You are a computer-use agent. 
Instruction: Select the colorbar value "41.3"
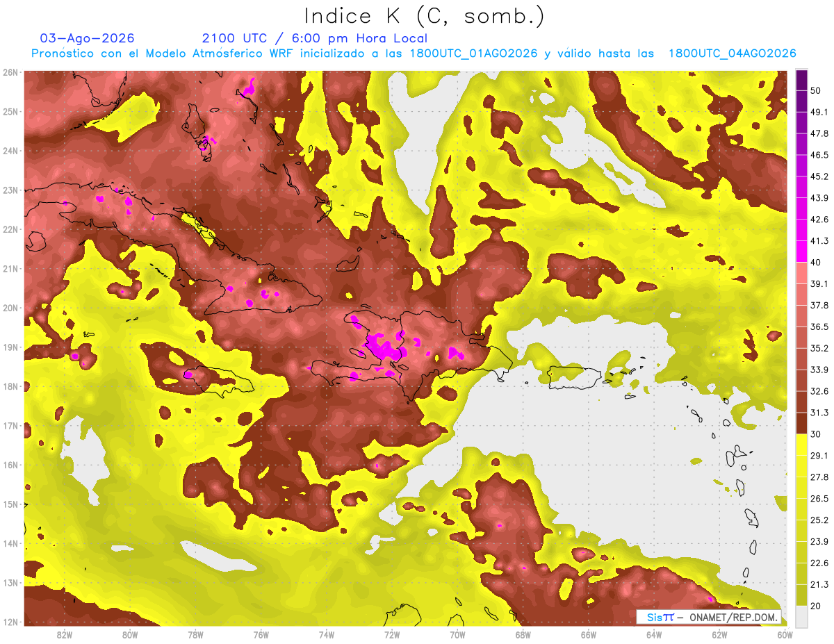point(819,241)
